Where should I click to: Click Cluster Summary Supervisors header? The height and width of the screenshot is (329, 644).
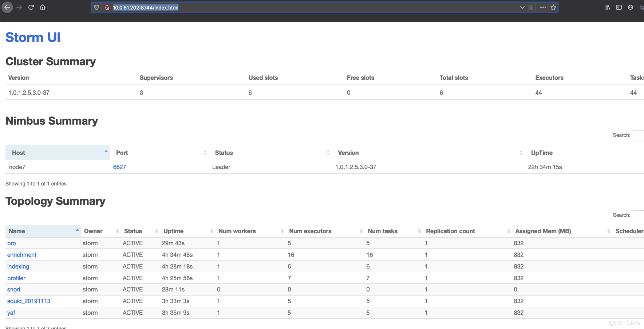click(x=156, y=78)
